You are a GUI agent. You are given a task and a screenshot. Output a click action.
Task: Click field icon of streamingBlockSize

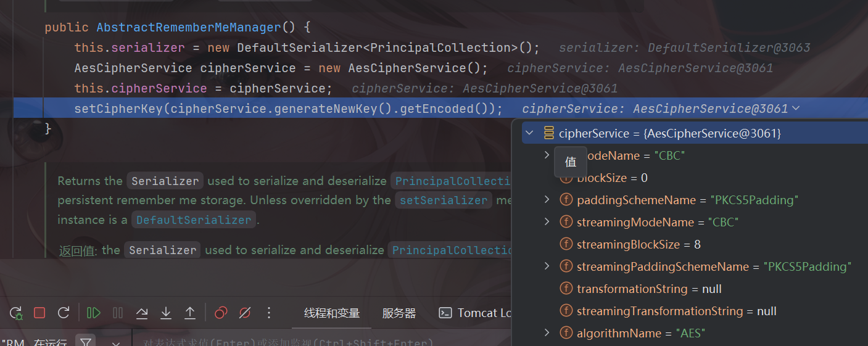[x=565, y=244]
